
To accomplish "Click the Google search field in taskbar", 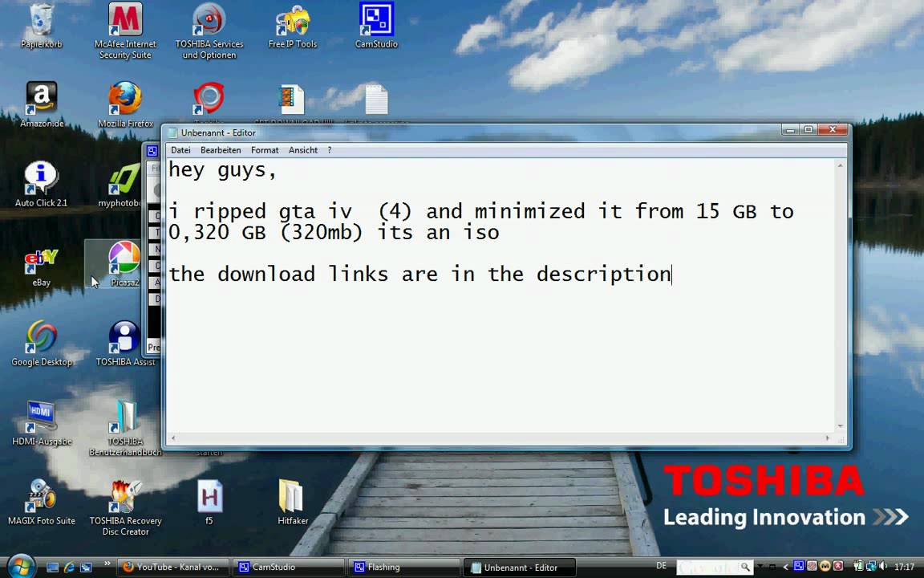I will click(707, 568).
